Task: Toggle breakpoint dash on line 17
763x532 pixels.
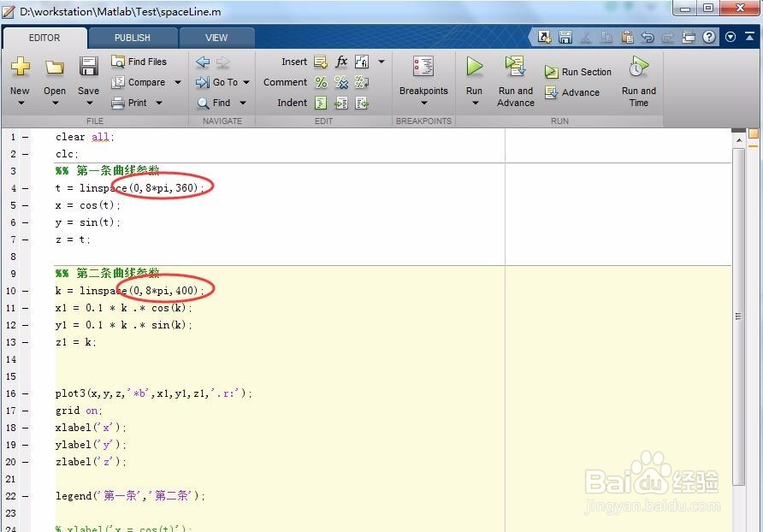Action: coord(26,411)
